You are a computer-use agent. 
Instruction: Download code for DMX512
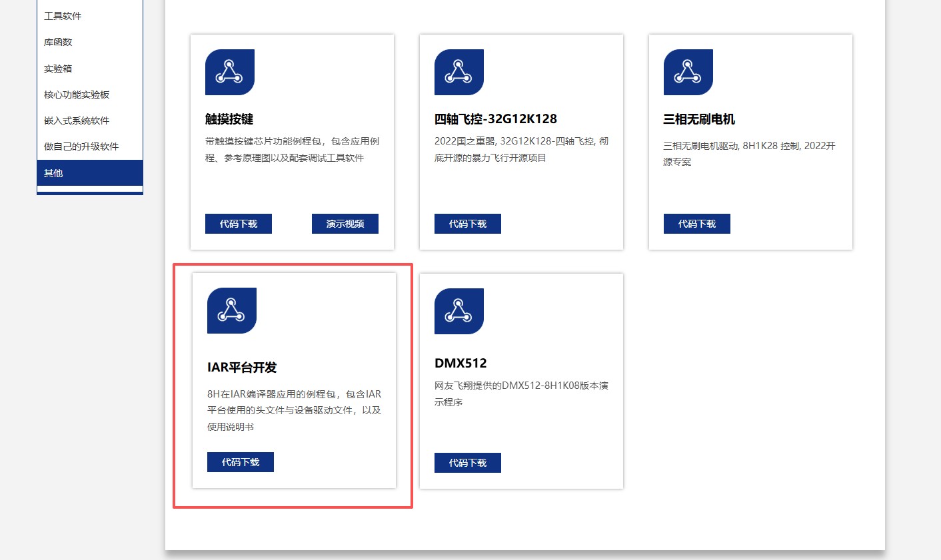467,463
